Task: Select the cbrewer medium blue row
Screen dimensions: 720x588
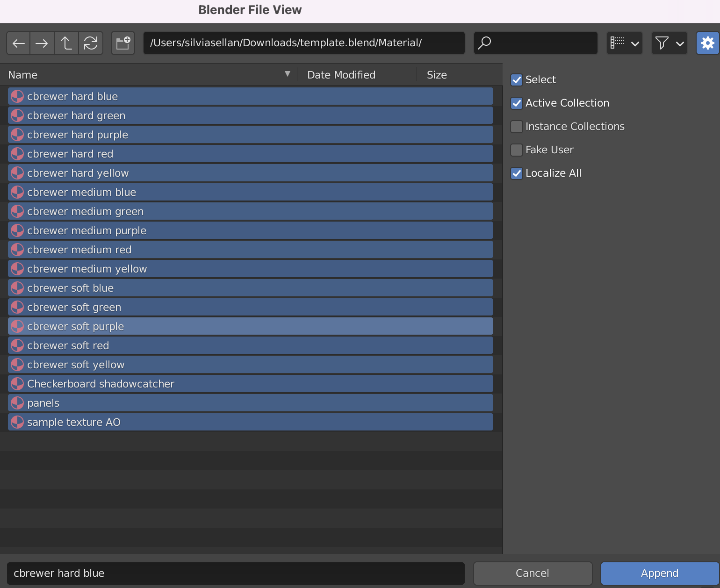Action: pos(251,192)
